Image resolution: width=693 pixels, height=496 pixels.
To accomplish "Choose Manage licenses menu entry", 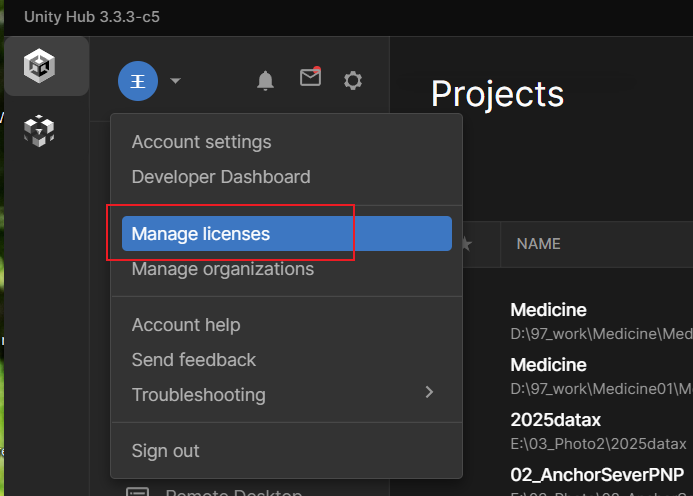I will 287,233.
